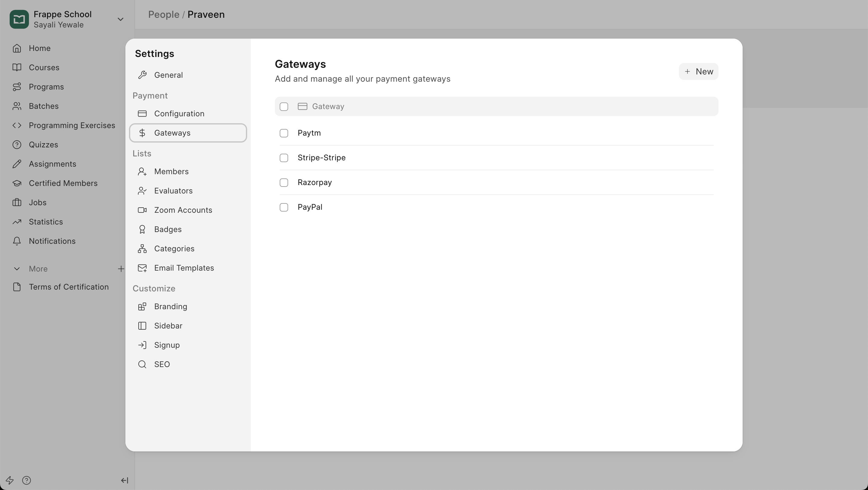Click the Frappe School logo icon

pyautogui.click(x=19, y=19)
